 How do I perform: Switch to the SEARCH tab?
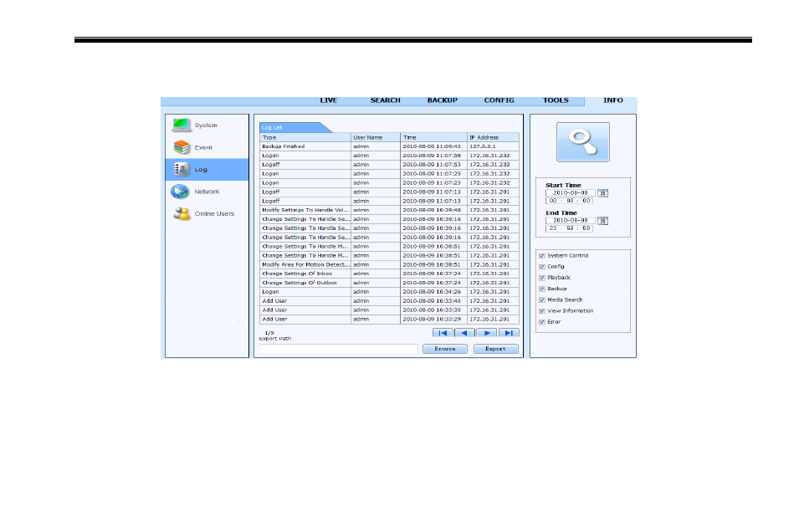coord(385,100)
